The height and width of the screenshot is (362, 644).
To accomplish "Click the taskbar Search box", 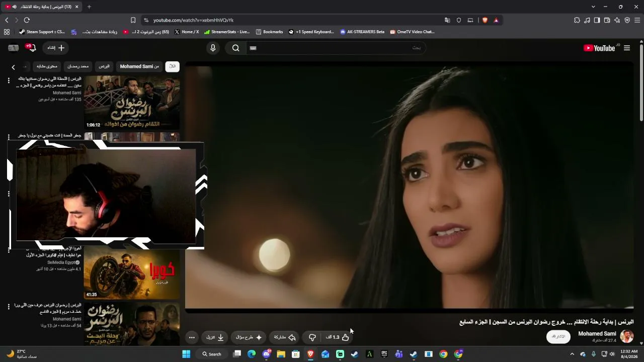I will click(x=212, y=354).
